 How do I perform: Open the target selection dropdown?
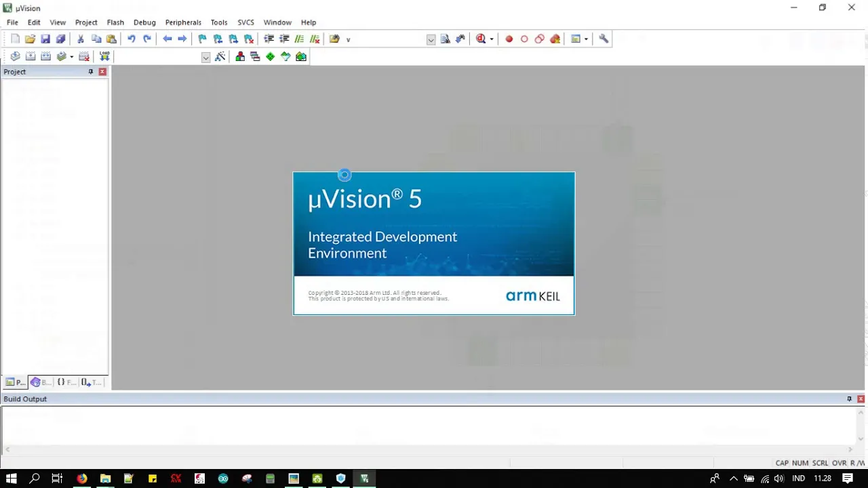(x=205, y=58)
